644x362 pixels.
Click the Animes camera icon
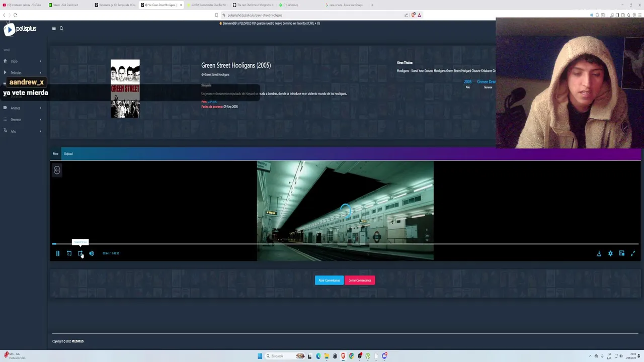click(5, 108)
